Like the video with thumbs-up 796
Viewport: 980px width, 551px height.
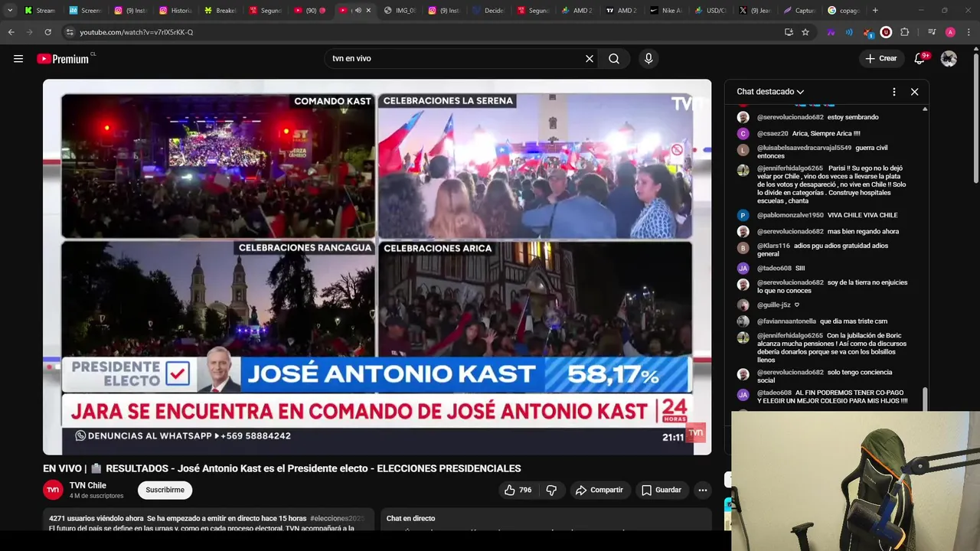518,490
